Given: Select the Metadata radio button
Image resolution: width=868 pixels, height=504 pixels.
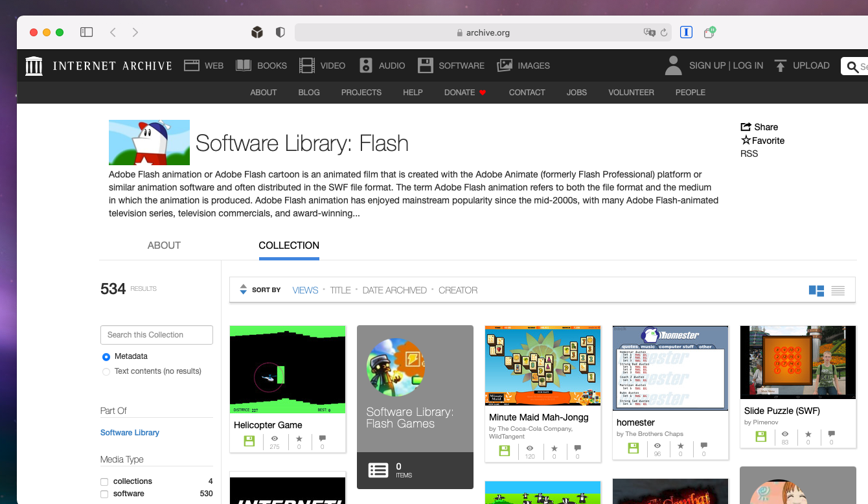Looking at the screenshot, I should [106, 356].
